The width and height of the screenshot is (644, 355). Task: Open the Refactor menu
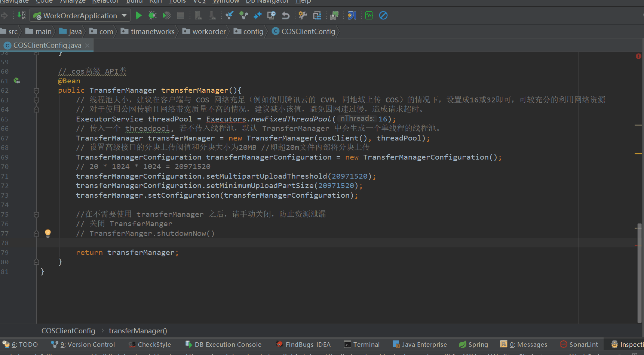(x=105, y=2)
